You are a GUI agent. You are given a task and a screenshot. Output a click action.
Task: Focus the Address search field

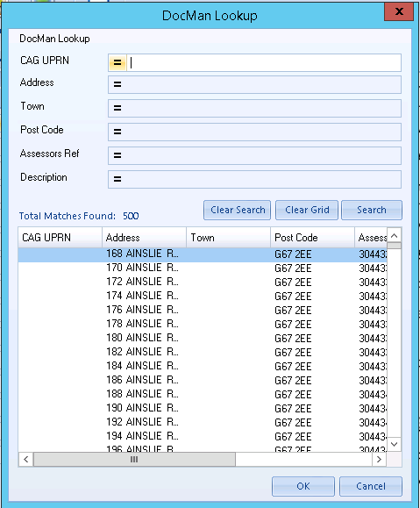[254, 84]
